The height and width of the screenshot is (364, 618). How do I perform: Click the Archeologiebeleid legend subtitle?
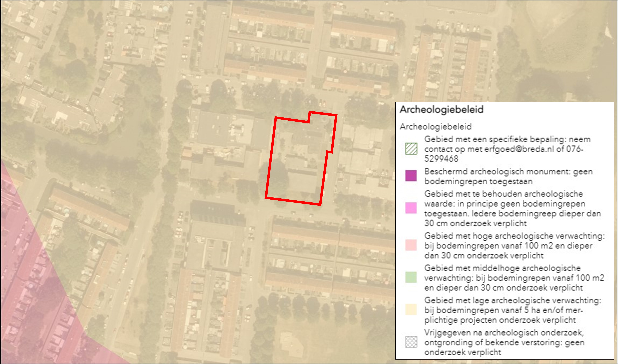pos(436,127)
